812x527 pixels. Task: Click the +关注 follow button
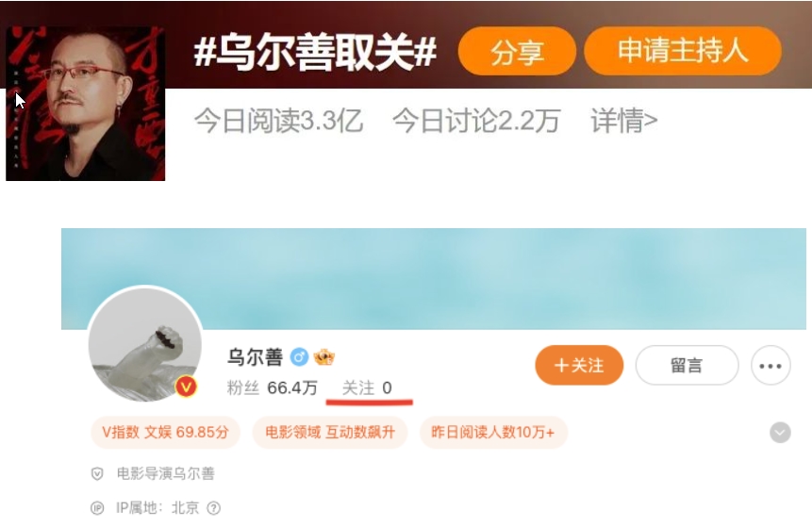579,366
